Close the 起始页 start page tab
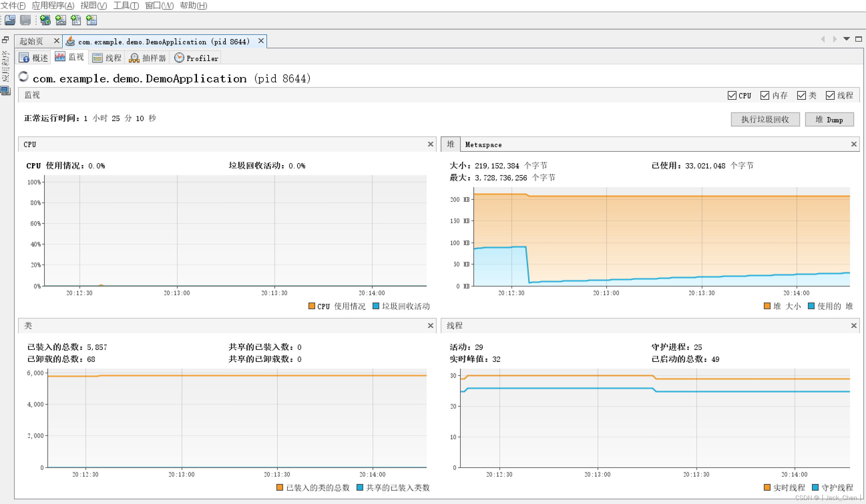The image size is (866, 504). tap(57, 41)
